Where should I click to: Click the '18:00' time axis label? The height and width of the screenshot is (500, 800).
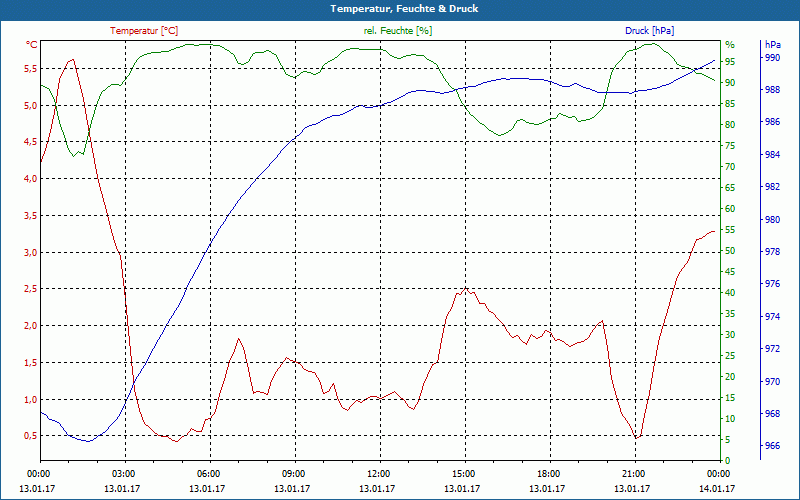(x=547, y=473)
